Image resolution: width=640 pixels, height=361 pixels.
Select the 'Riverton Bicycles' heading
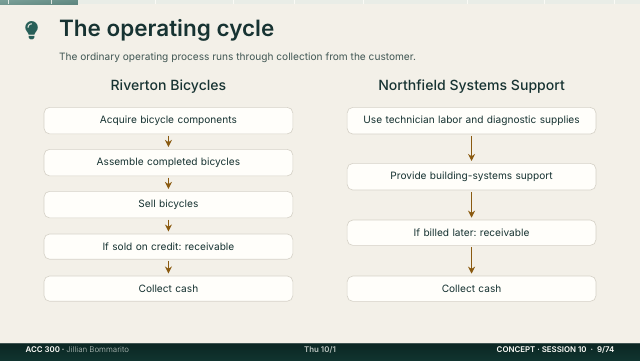pos(168,85)
